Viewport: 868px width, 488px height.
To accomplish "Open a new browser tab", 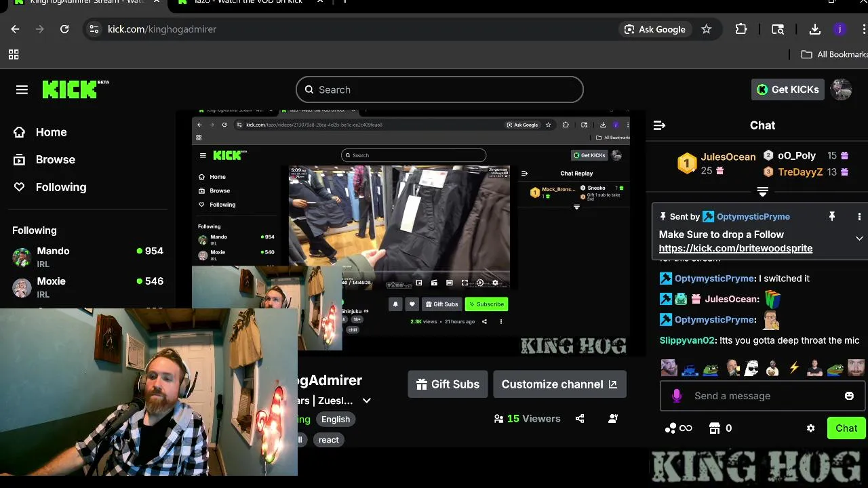I will (x=344, y=2).
